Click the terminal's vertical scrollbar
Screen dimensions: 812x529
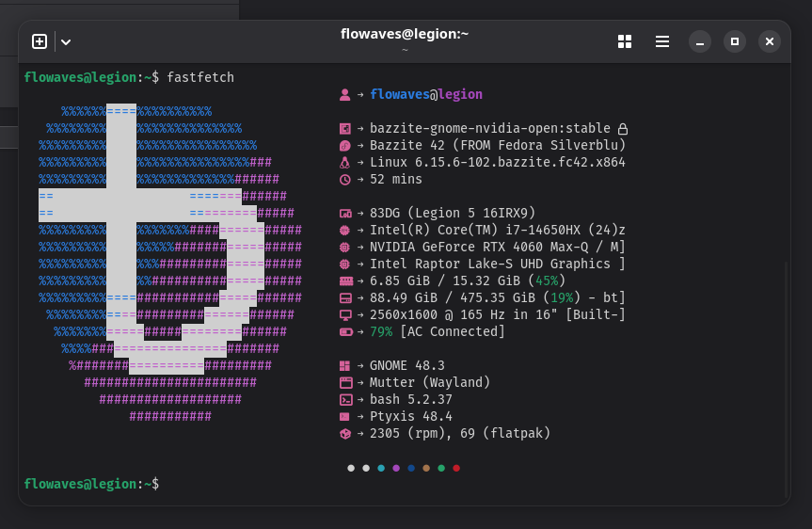tap(786, 378)
